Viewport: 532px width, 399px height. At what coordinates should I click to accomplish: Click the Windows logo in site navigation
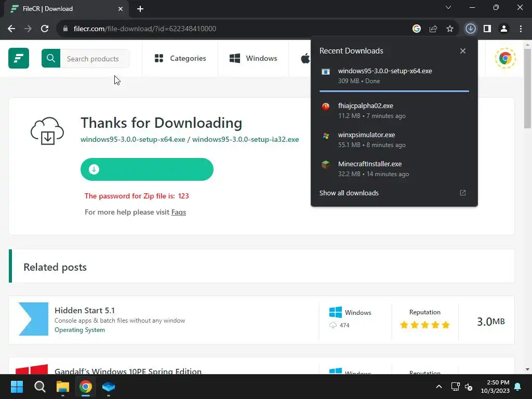click(x=235, y=58)
